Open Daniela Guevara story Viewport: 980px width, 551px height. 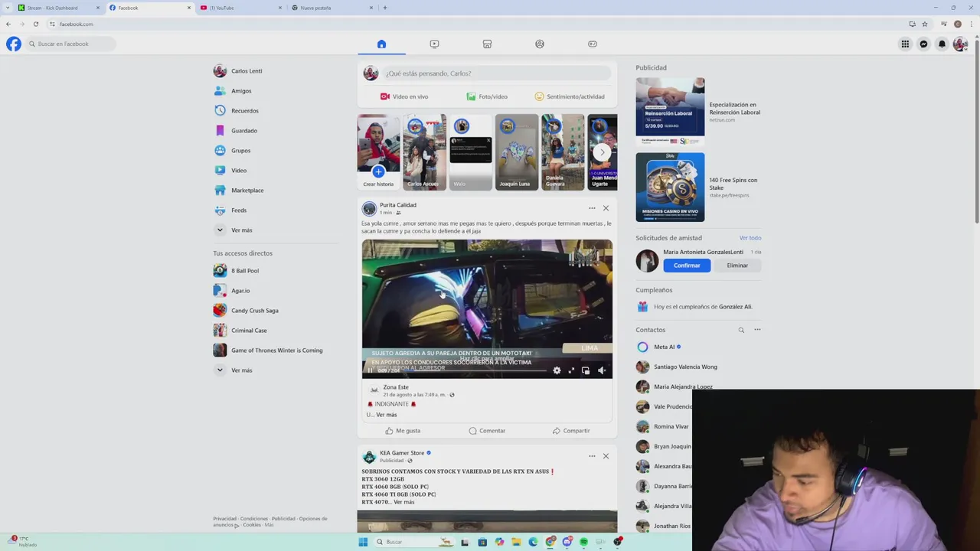(x=562, y=152)
